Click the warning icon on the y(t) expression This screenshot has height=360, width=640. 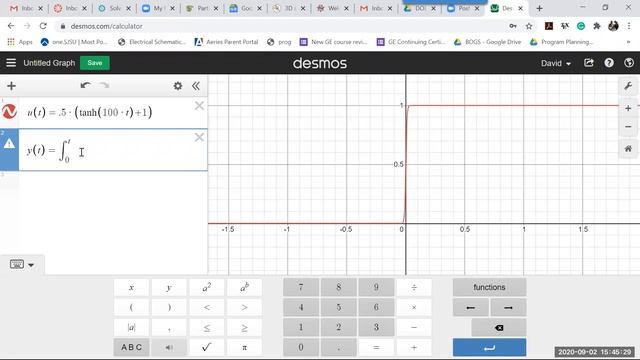9,144
